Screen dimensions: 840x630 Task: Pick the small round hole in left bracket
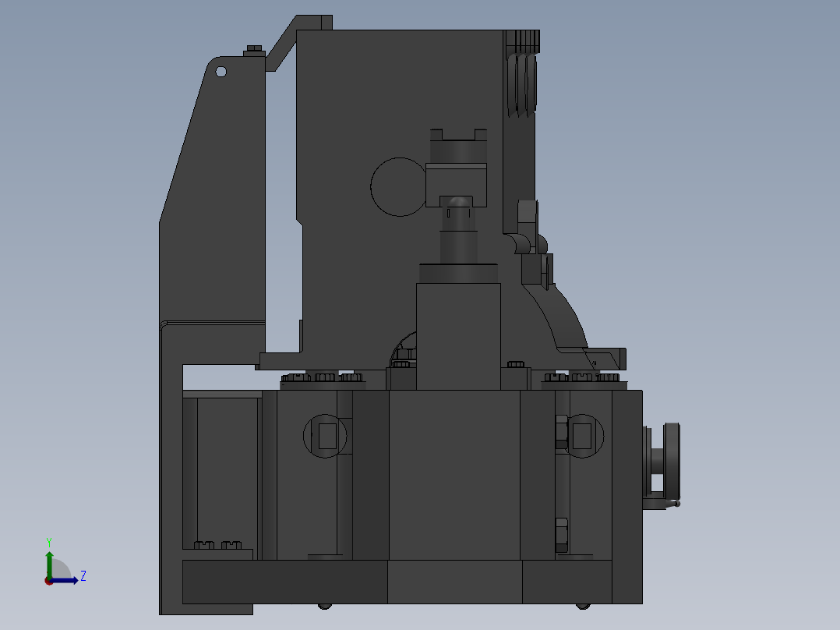(221, 72)
